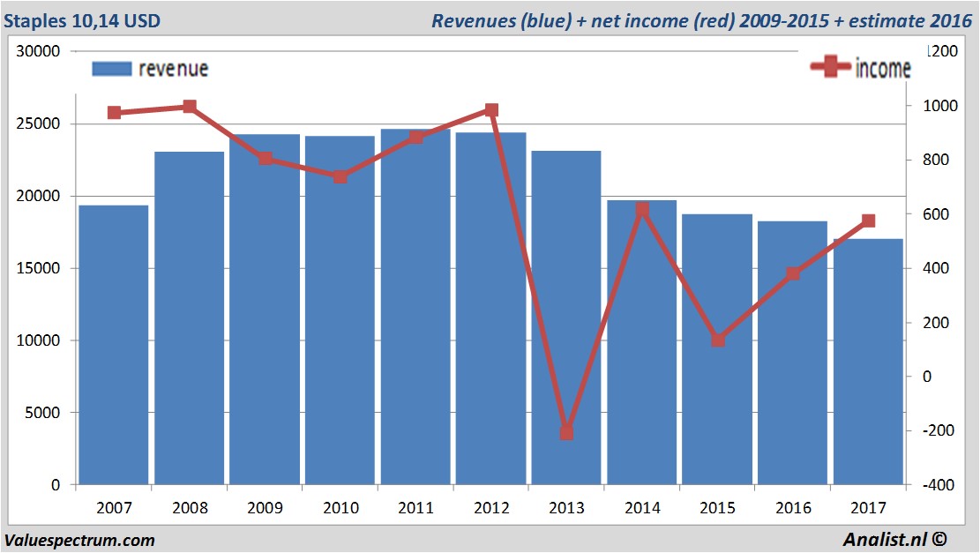Click the red income legend marker
This screenshot has height=553, width=980.
(x=831, y=66)
